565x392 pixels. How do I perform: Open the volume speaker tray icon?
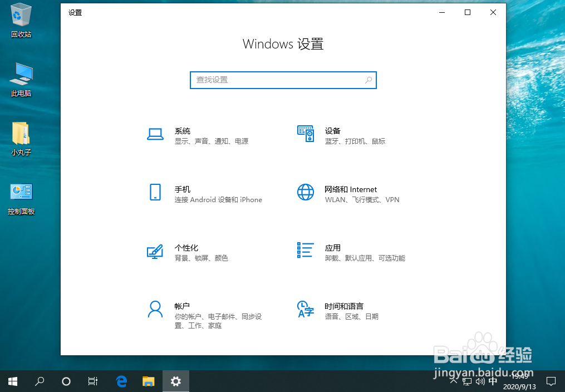click(480, 381)
